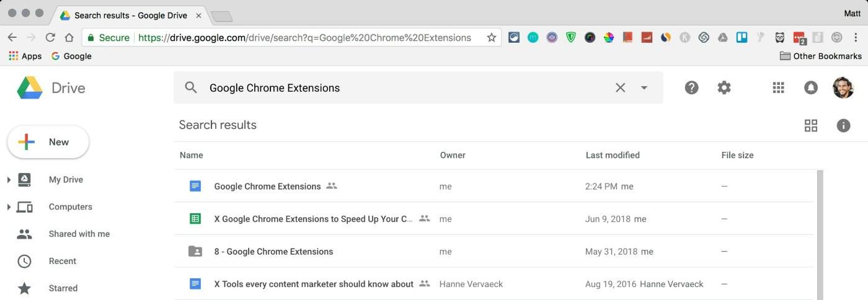868x300 pixels.
Task: Click the Secure site padlock indicator
Action: click(x=108, y=37)
